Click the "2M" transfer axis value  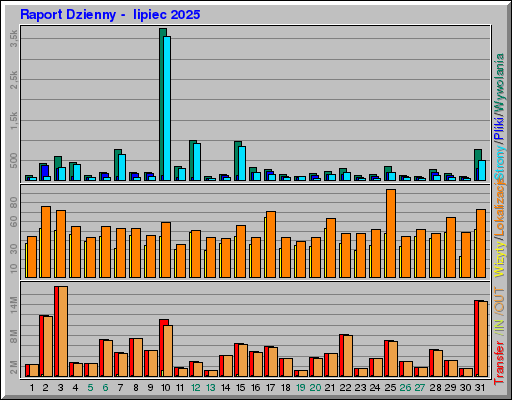coord(14,368)
